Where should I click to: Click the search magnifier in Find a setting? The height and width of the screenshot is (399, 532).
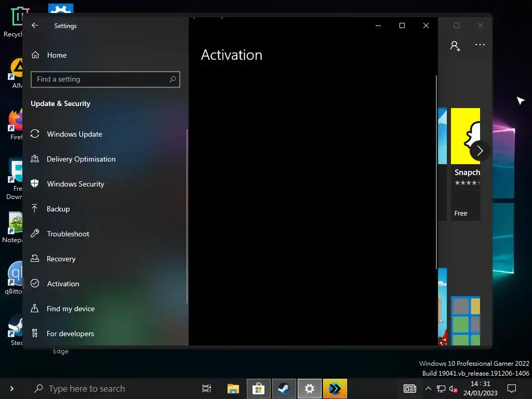pyautogui.click(x=172, y=79)
